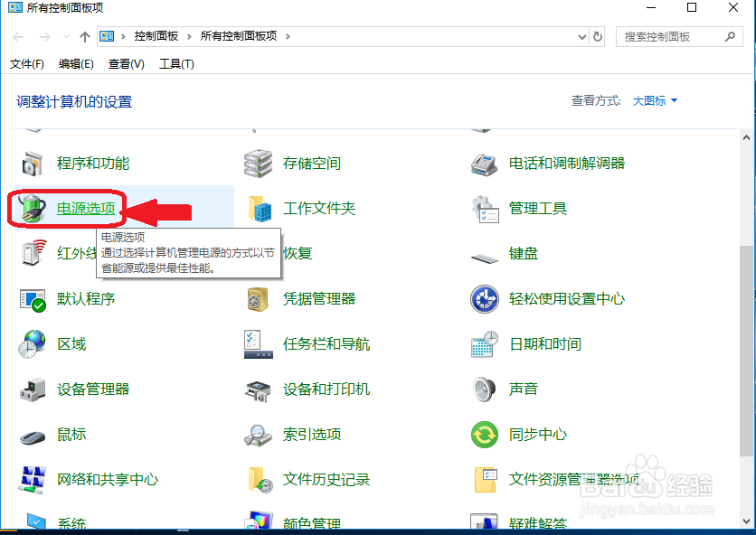756x535 pixels.
Task: Click the 搜索控制面板 search field
Action: click(x=669, y=37)
